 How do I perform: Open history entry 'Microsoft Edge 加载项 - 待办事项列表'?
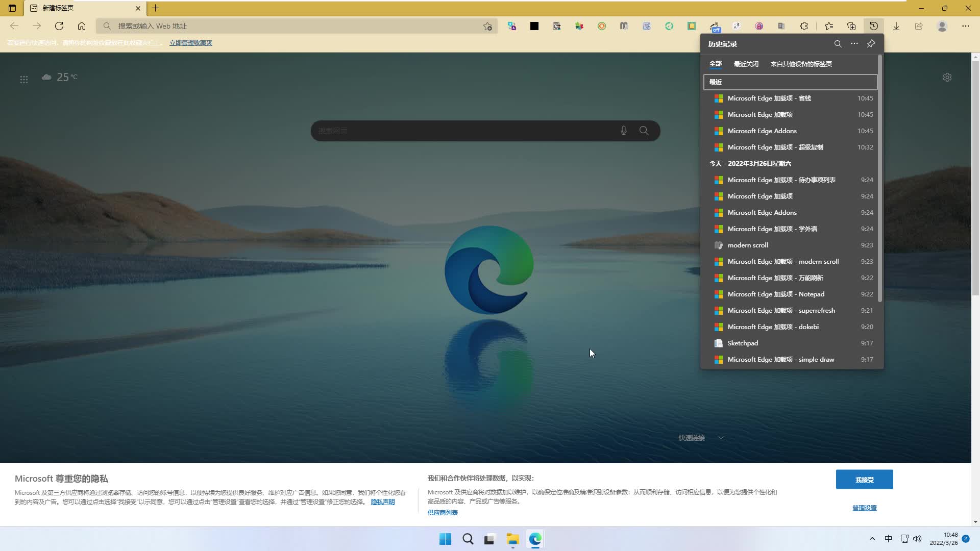click(x=791, y=180)
